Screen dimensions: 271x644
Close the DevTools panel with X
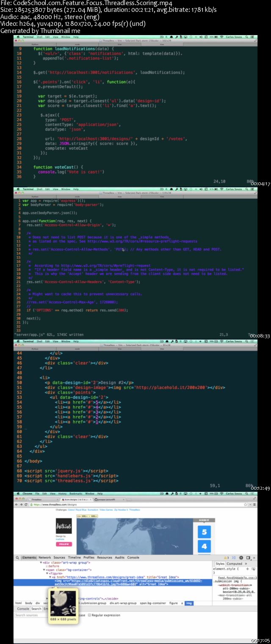254,558
